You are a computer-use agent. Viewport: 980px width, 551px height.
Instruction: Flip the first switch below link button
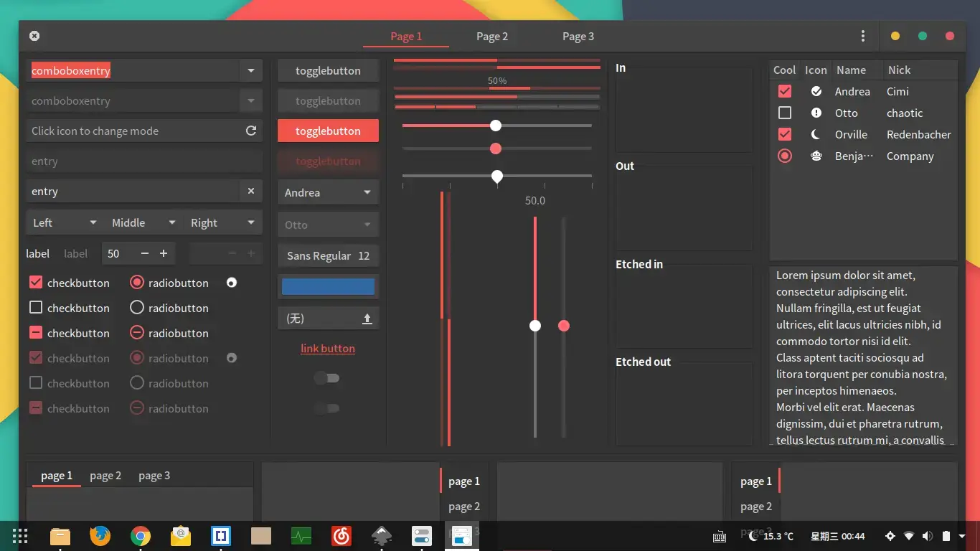tap(327, 378)
